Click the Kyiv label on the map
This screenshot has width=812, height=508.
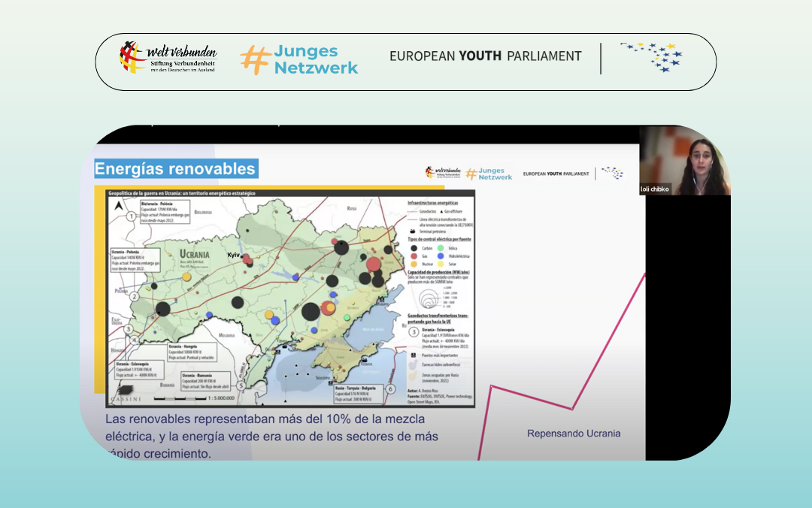coord(234,255)
